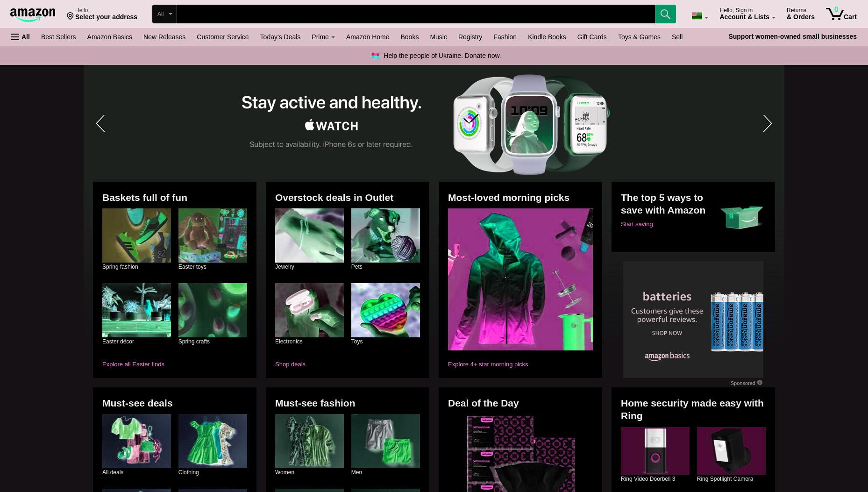Click Select your address
Image resolution: width=868 pixels, height=492 pixels.
click(x=106, y=17)
